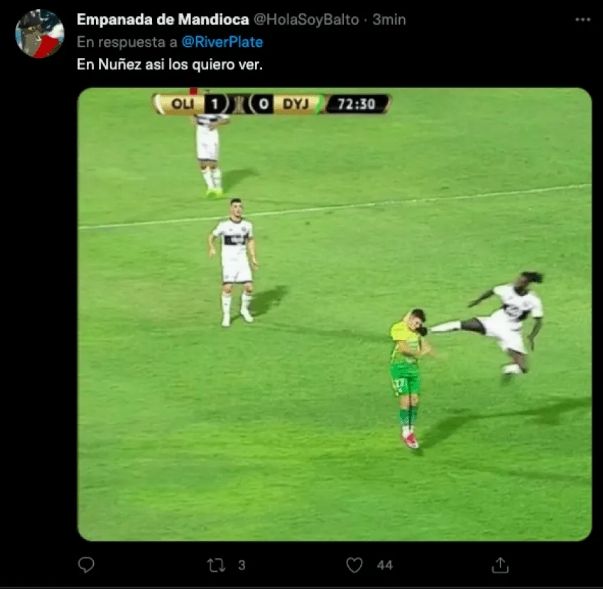
Task: Click the 'En respuesta a' reply label
Action: click(127, 42)
